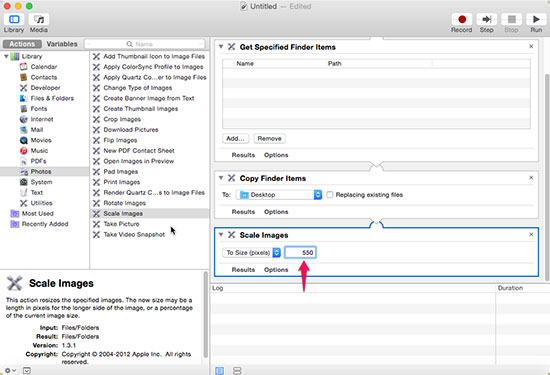
Task: Collapse the Copy Finder Items action
Action: [221, 178]
